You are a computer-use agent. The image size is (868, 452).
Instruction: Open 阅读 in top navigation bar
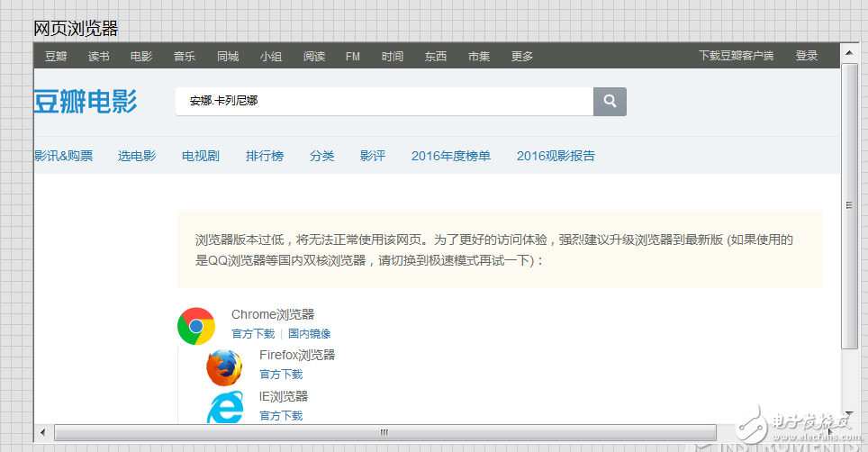[x=314, y=56]
